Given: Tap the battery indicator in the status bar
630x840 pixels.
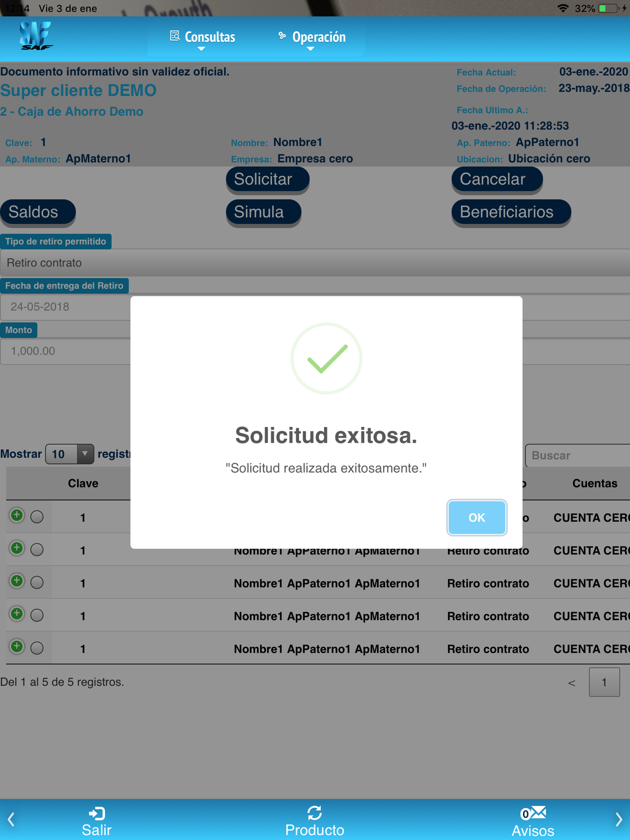Looking at the screenshot, I should point(609,8).
